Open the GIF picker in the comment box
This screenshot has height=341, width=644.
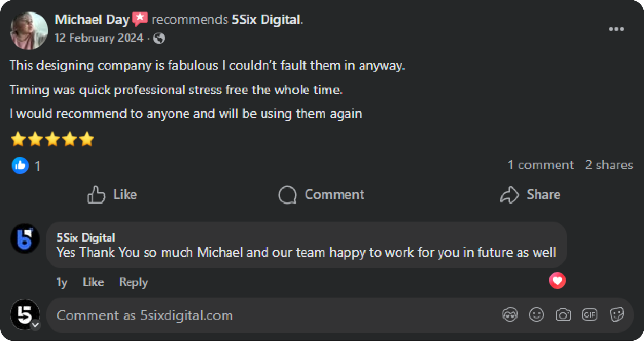590,315
